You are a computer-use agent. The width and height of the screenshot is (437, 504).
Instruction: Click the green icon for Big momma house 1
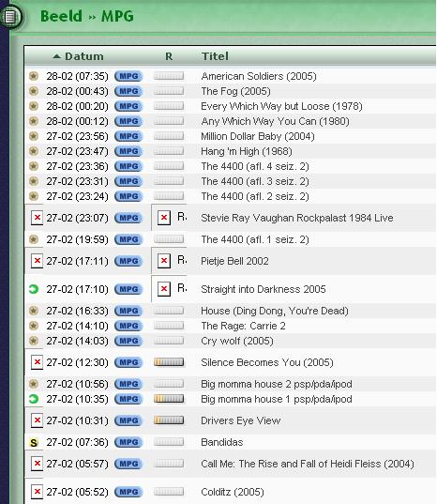coord(34,399)
